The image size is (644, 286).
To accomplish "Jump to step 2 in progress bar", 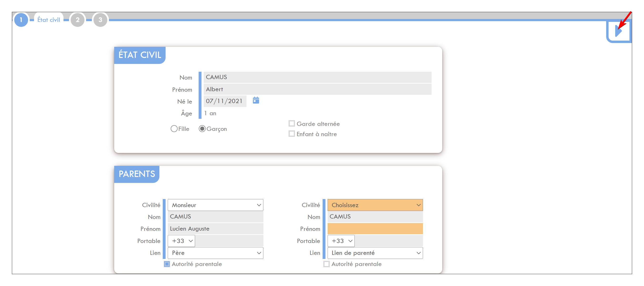I will [x=78, y=20].
